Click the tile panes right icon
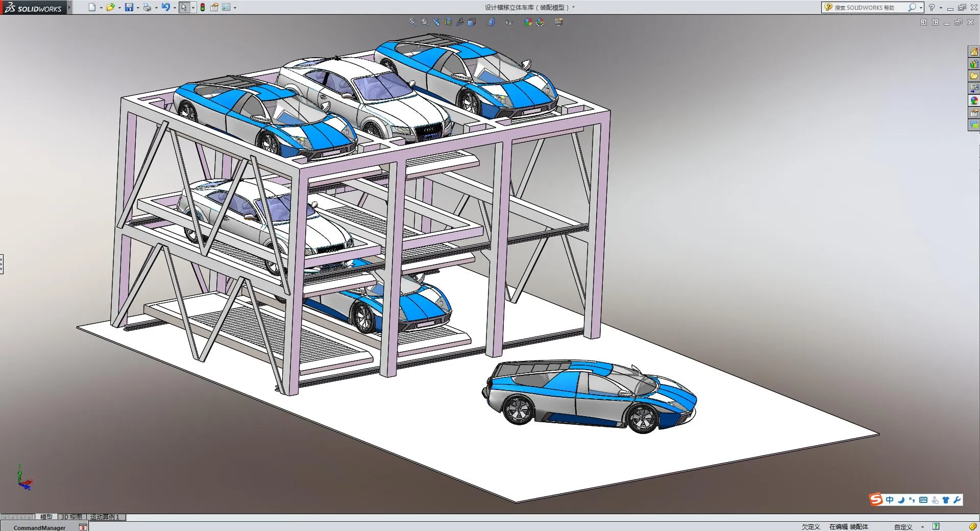 [935, 22]
